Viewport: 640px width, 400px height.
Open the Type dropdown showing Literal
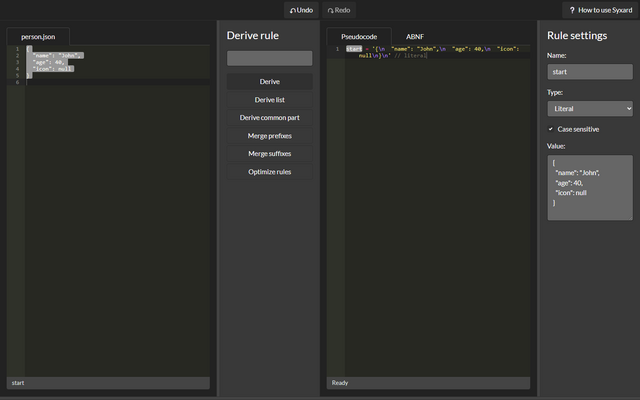[590, 109]
